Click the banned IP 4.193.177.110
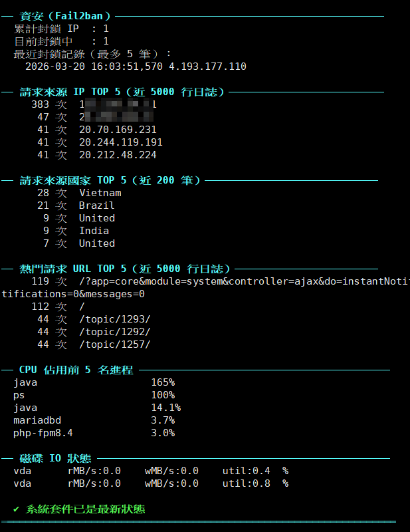The height and width of the screenshot is (532, 410). point(207,66)
